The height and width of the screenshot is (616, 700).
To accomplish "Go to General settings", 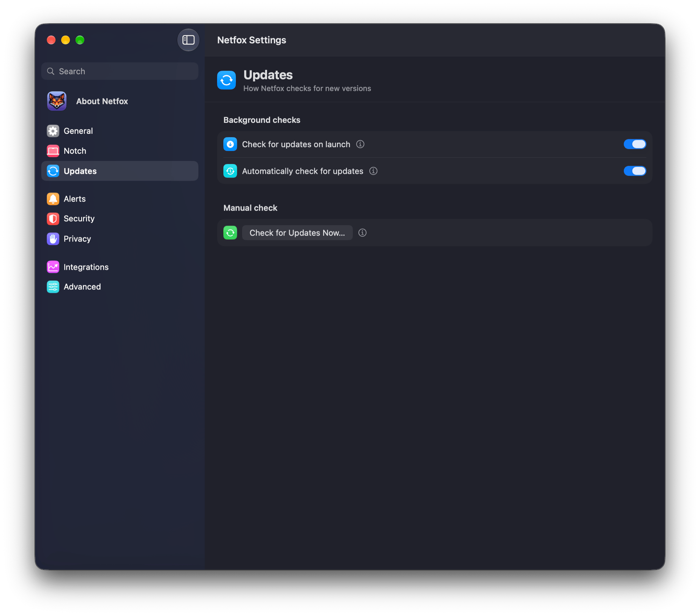I will pyautogui.click(x=120, y=131).
